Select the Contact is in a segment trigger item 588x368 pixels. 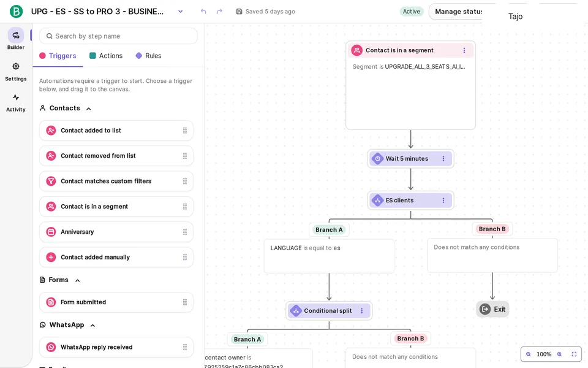coord(116,207)
